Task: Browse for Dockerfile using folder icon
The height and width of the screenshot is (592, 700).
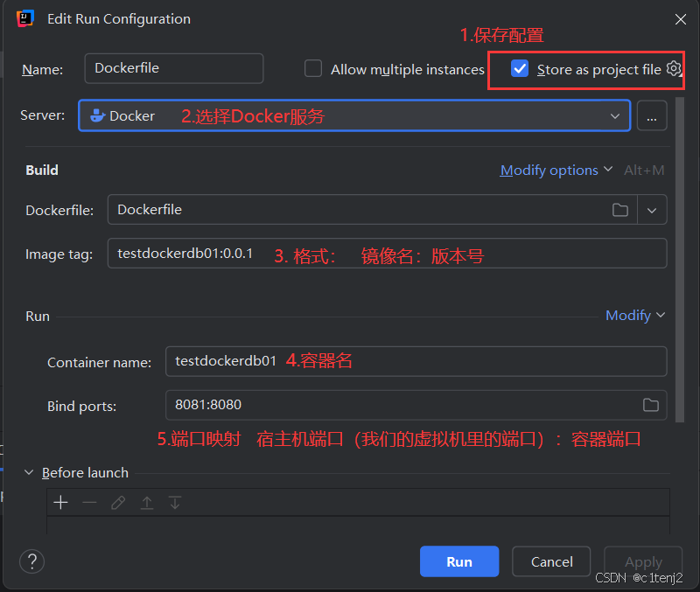Action: click(x=620, y=210)
